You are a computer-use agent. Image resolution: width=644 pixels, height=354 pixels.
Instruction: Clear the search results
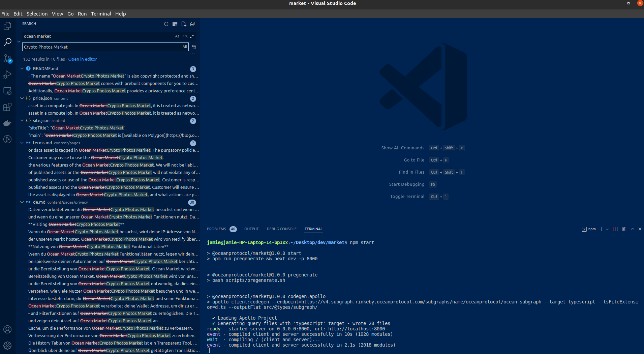pos(175,24)
